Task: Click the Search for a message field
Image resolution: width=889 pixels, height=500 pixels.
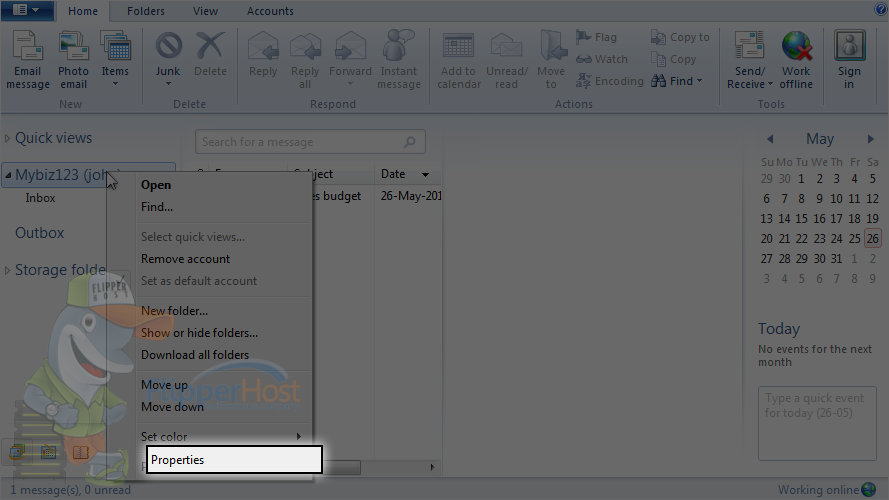Action: 310,142
